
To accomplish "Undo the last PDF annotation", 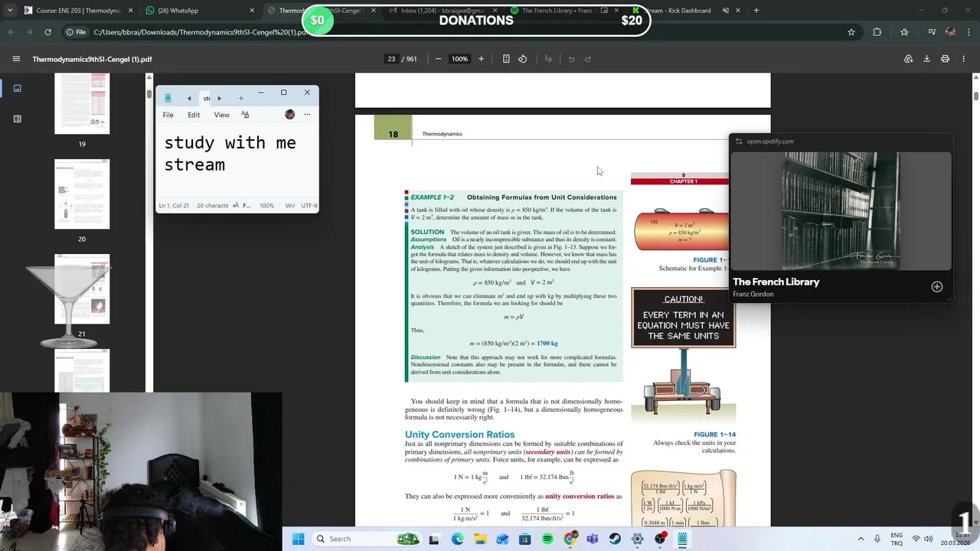I will tap(571, 59).
